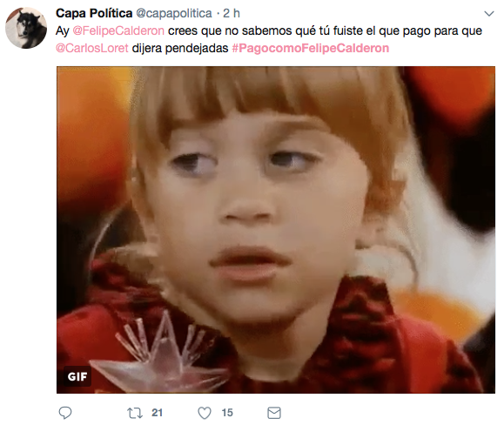
Task: Click the GIF badge on the image
Action: point(77,376)
